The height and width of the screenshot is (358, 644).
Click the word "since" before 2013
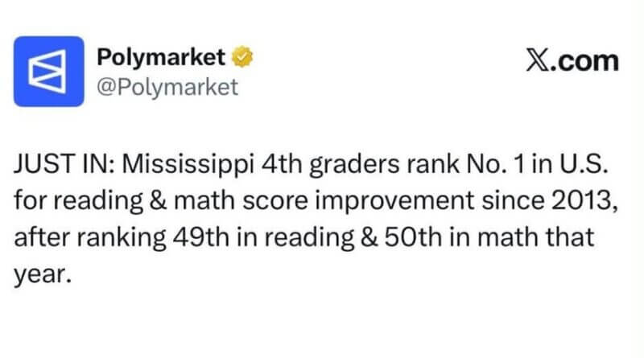pyautogui.click(x=513, y=201)
